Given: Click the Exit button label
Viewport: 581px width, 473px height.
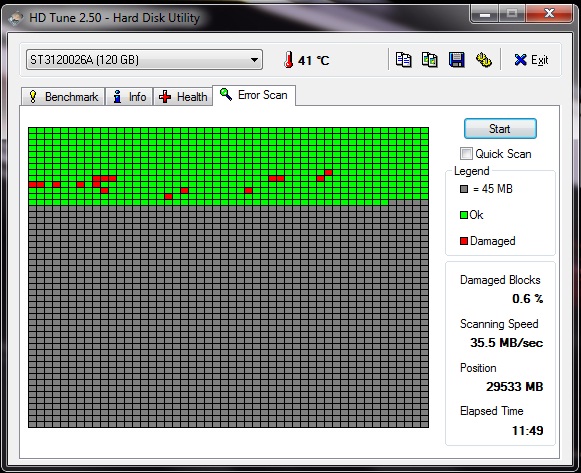Looking at the screenshot, I should [539, 60].
